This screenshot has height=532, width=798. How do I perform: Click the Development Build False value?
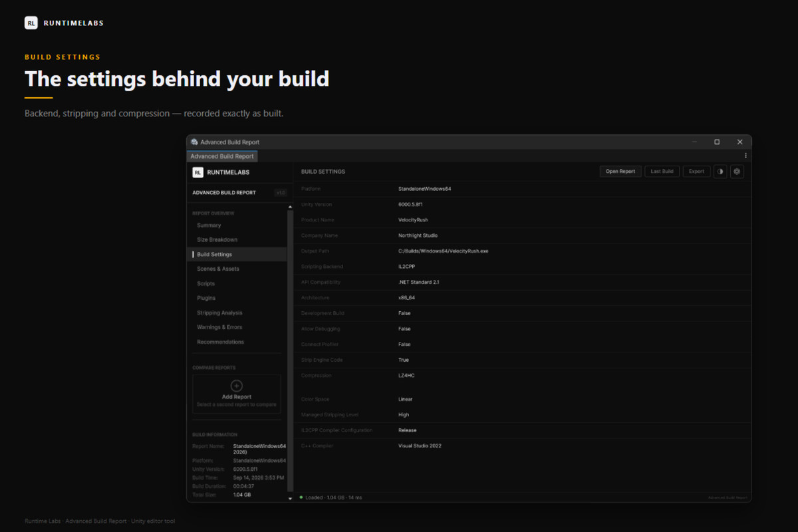click(404, 313)
